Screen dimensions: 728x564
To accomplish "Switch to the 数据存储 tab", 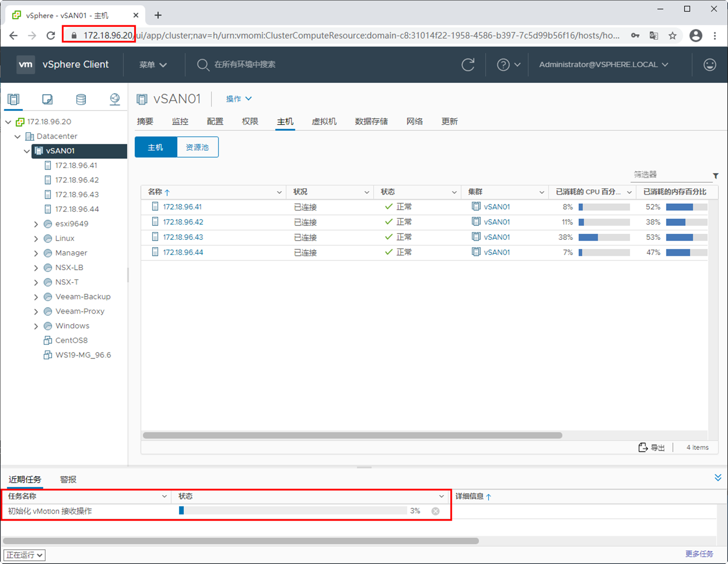I will tap(371, 121).
